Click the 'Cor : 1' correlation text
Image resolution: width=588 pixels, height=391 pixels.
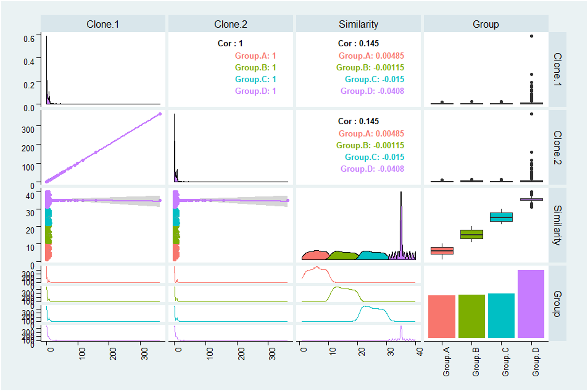(230, 43)
